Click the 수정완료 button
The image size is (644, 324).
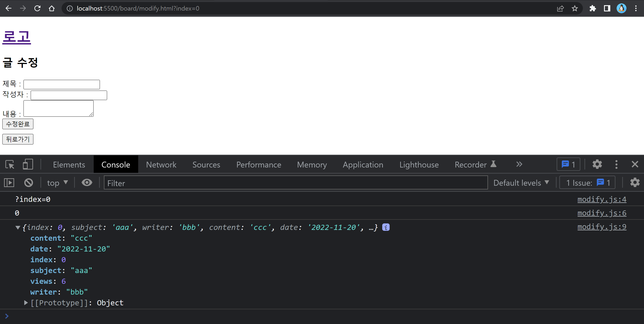pyautogui.click(x=18, y=124)
